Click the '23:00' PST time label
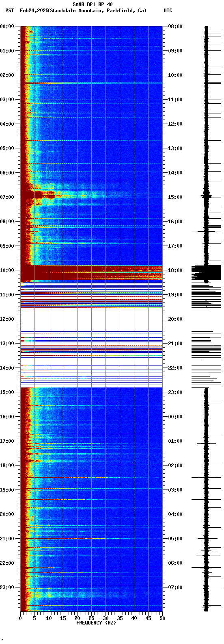224x644 pixels. 7,587
